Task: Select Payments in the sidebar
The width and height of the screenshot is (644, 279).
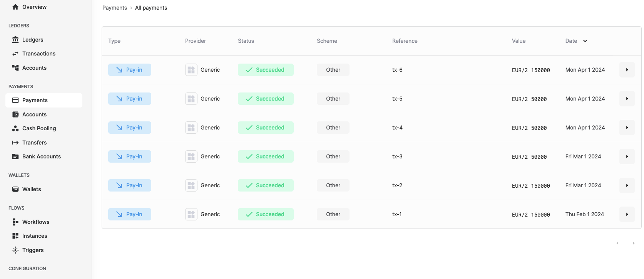Action: 35,100
